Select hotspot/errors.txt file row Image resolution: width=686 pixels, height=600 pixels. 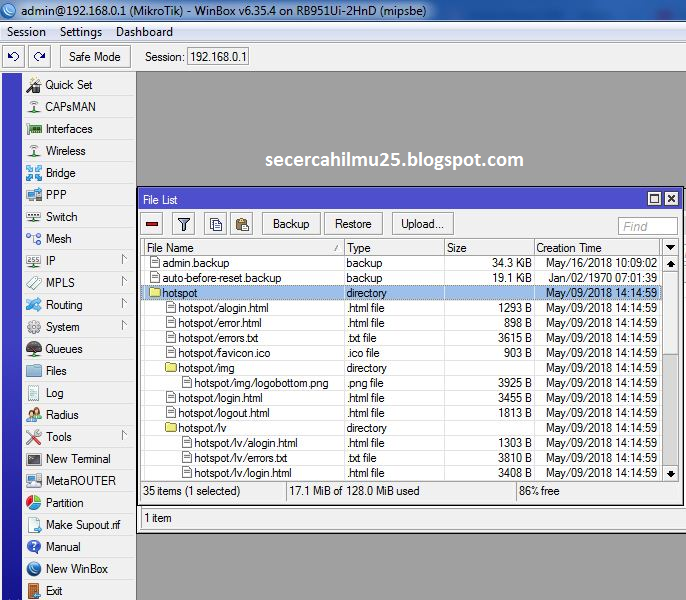pyautogui.click(x=401, y=338)
